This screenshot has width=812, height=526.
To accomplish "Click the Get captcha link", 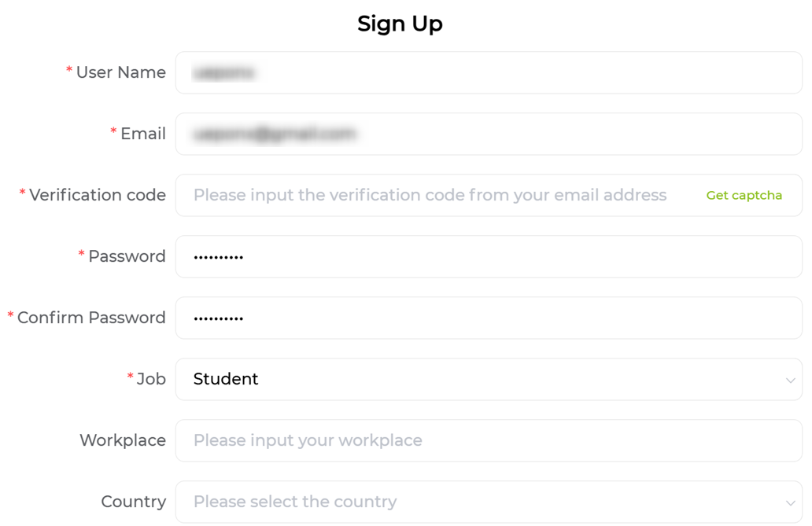I will 744,195.
